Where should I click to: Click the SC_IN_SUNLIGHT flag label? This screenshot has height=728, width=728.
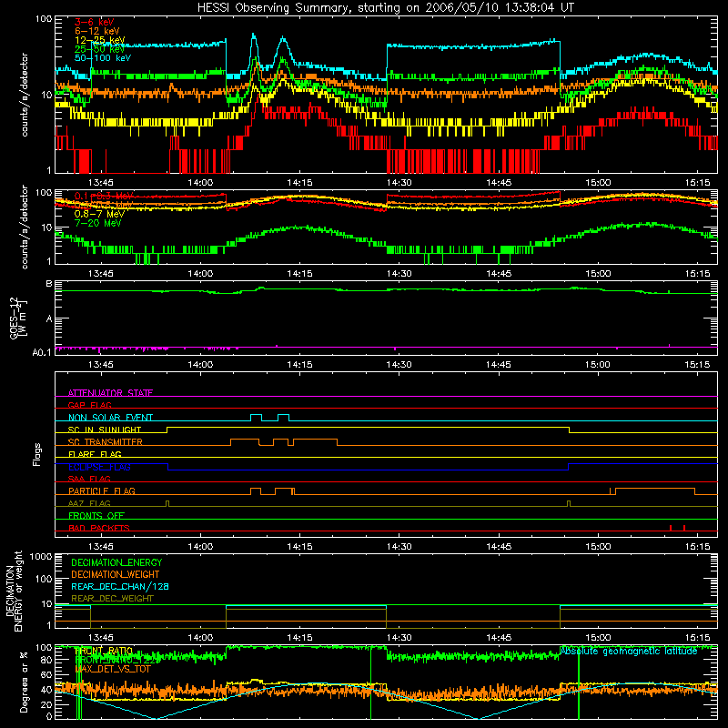[105, 430]
